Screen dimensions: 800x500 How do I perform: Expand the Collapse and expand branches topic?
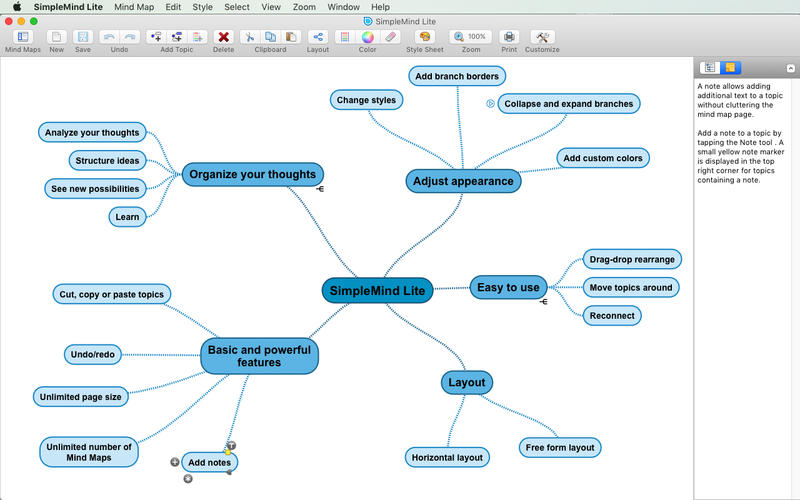pos(490,103)
